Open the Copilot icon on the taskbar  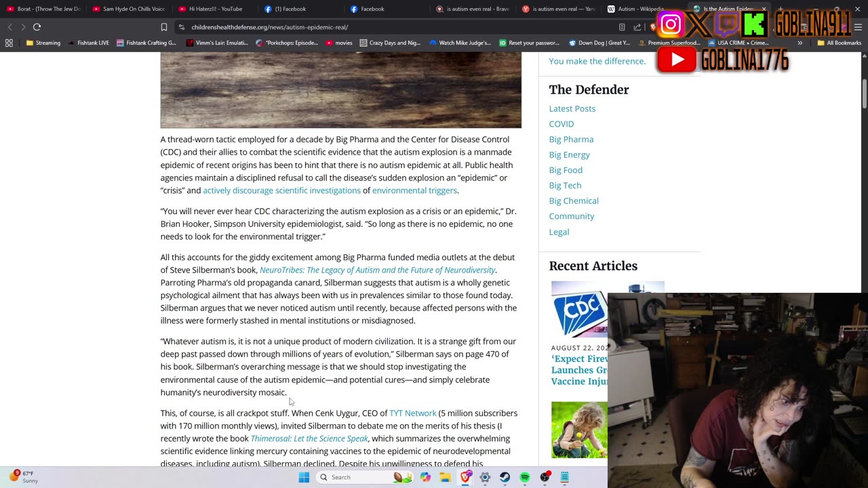[425, 477]
